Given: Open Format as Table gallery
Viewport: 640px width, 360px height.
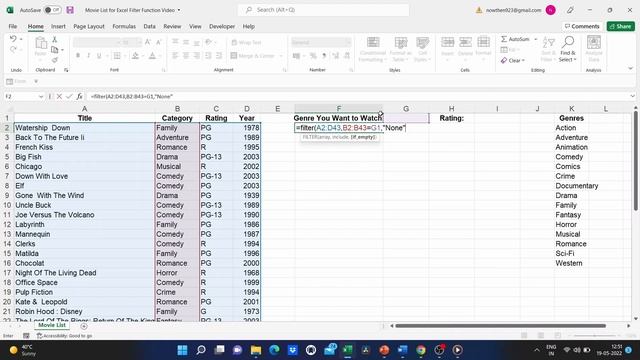Looking at the screenshot, I should click(x=400, y=49).
